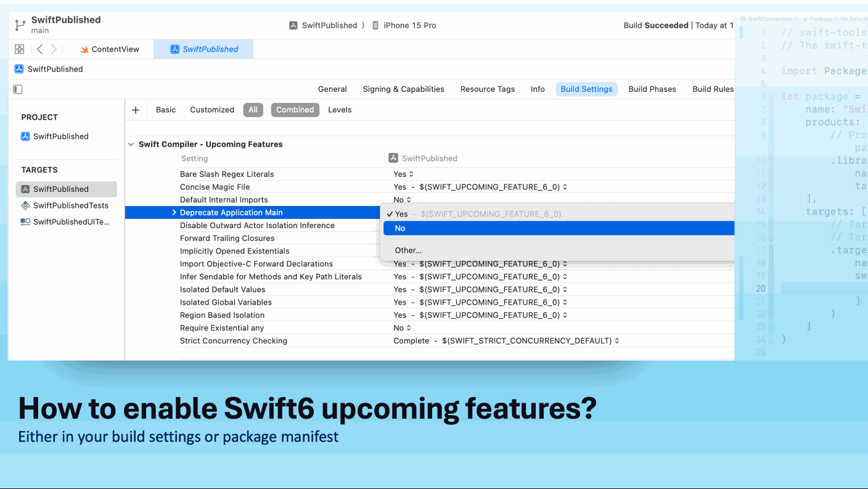This screenshot has height=489, width=868.
Task: Click the source control branch icon
Action: tap(20, 25)
